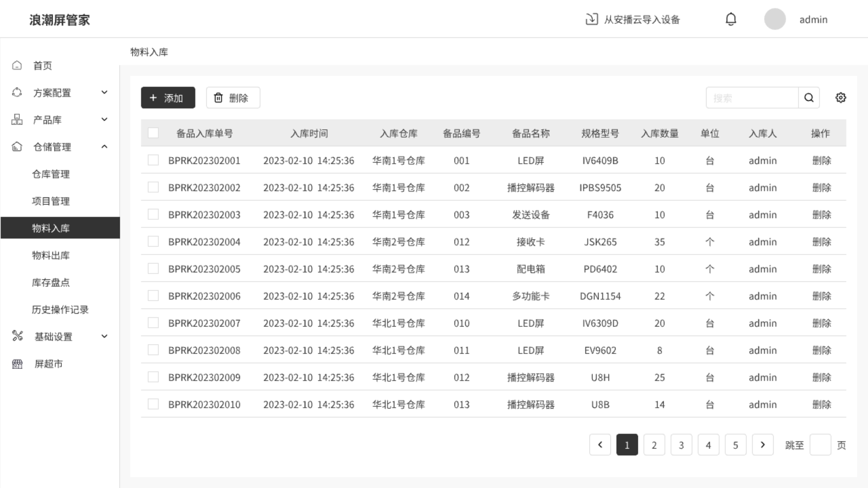868x488 pixels.
Task: Click the 方案配置 sidebar icon
Action: pyautogui.click(x=17, y=93)
